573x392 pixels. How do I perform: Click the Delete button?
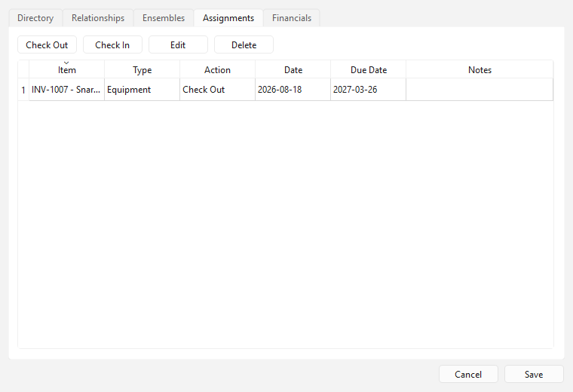click(244, 45)
